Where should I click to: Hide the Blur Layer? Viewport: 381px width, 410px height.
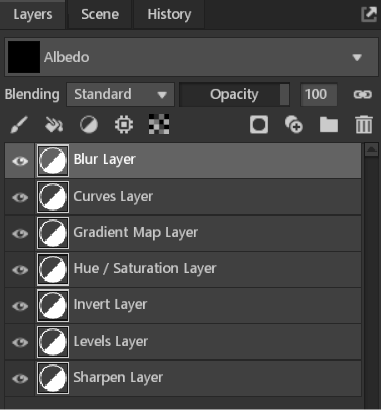pos(20,161)
